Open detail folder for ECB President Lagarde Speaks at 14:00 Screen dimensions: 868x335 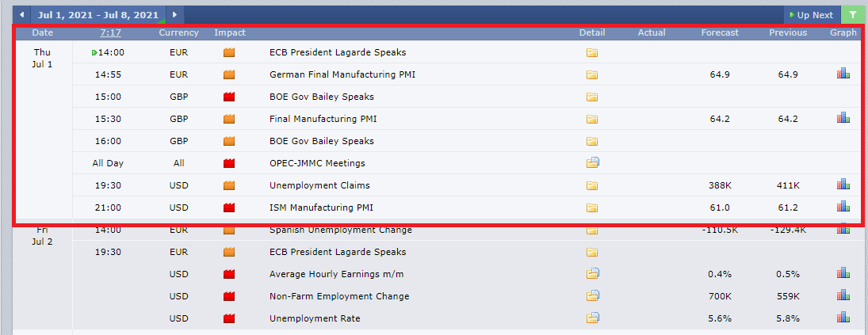(592, 53)
